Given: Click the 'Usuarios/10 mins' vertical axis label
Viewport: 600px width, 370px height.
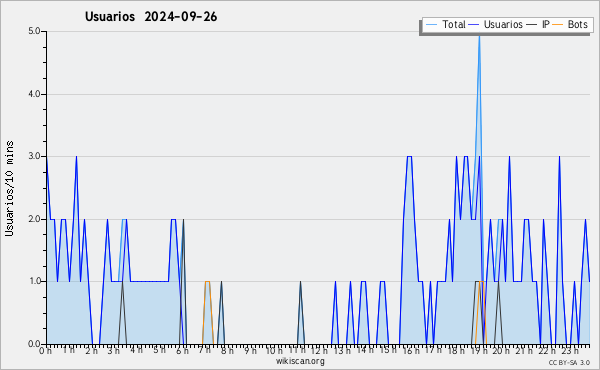Looking at the screenshot, I should (x=9, y=188).
